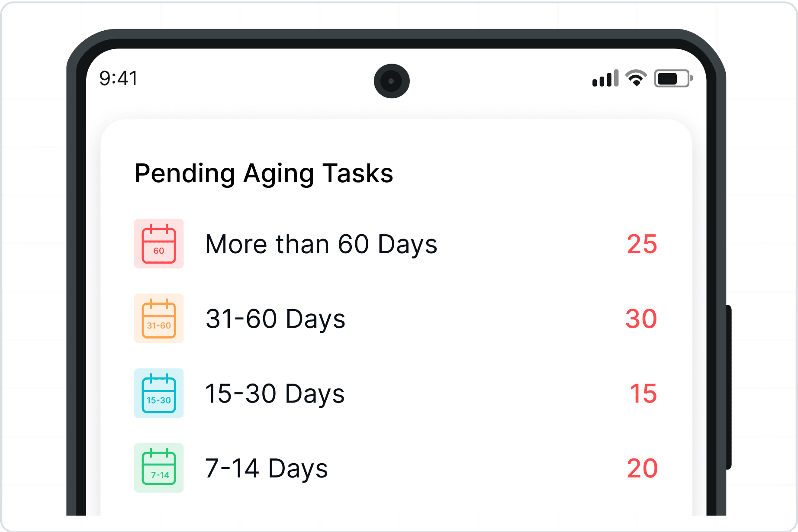Click the count 30 for 31-60 Days
Screen dimensions: 798x532
641,319
